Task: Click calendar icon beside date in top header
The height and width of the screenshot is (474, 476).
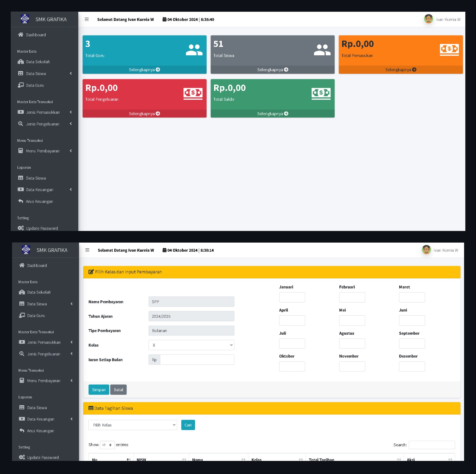Action: click(164, 19)
